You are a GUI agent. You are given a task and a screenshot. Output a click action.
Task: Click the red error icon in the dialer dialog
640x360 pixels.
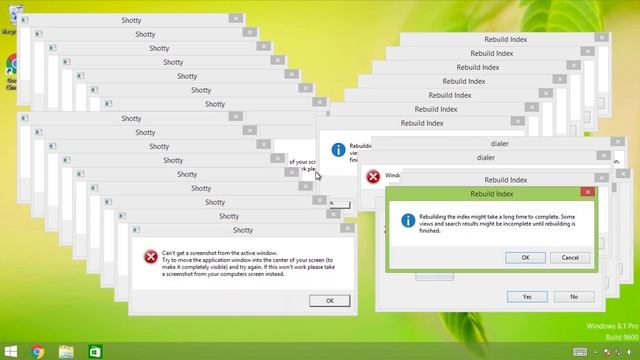click(373, 177)
